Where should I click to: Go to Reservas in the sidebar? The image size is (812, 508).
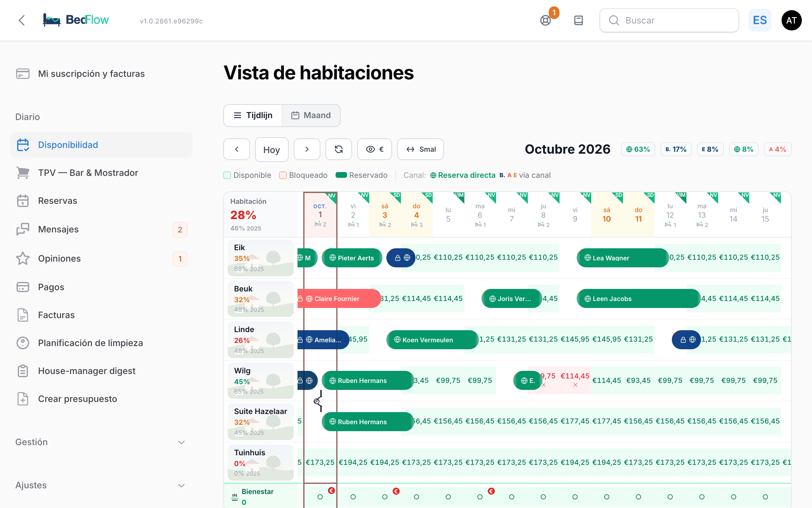coord(101,201)
